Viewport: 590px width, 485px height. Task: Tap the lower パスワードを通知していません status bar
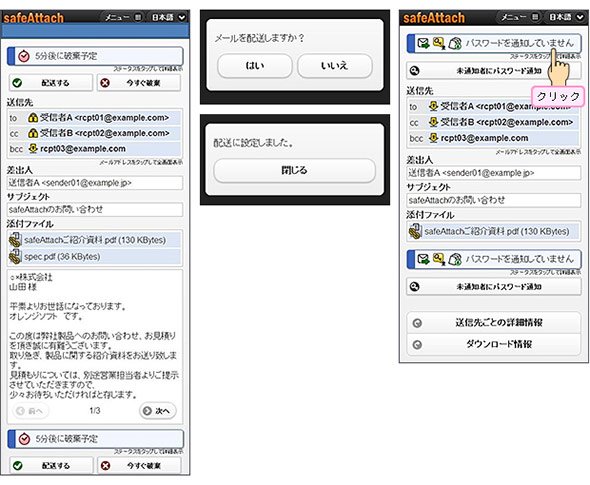tap(494, 259)
